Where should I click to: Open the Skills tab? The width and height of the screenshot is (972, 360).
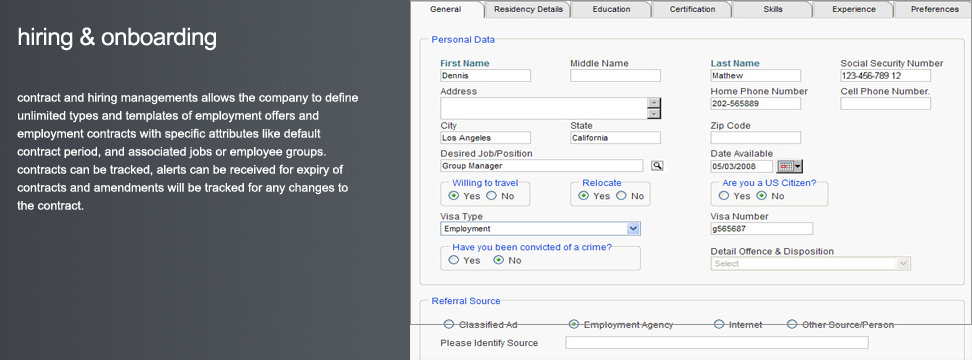click(772, 9)
